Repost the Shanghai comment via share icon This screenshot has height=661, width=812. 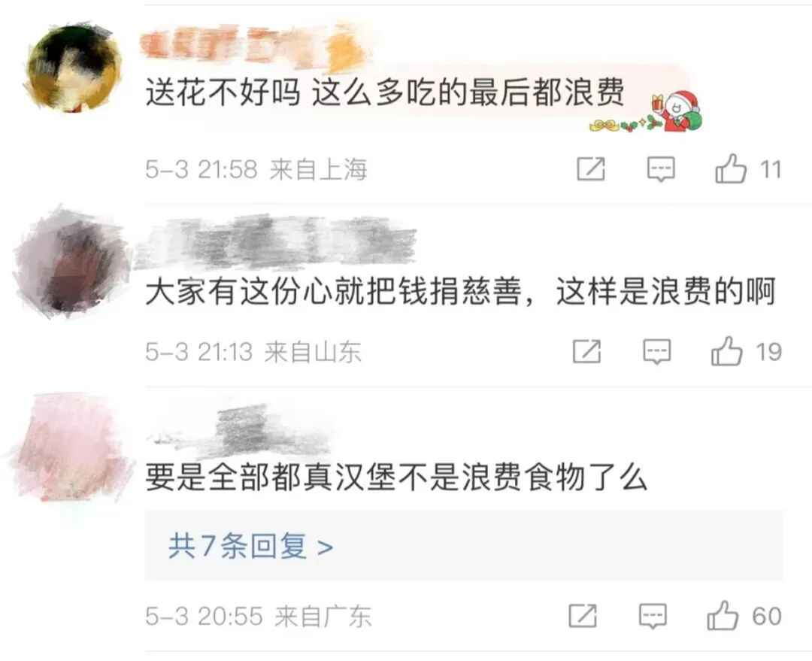click(591, 168)
